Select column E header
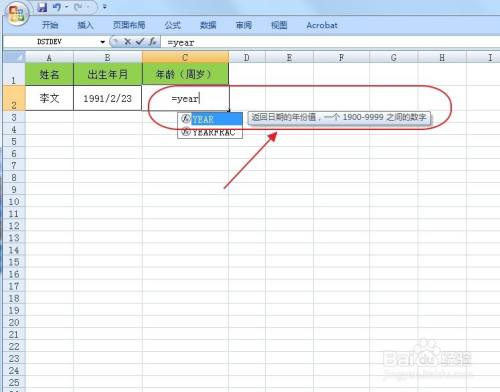Screen dimensions: 500x392 pos(289,58)
